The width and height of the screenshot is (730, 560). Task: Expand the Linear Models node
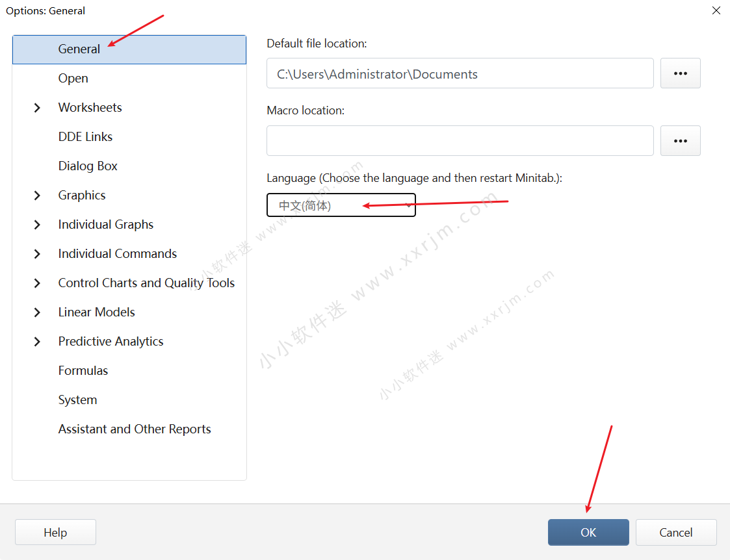click(x=37, y=312)
